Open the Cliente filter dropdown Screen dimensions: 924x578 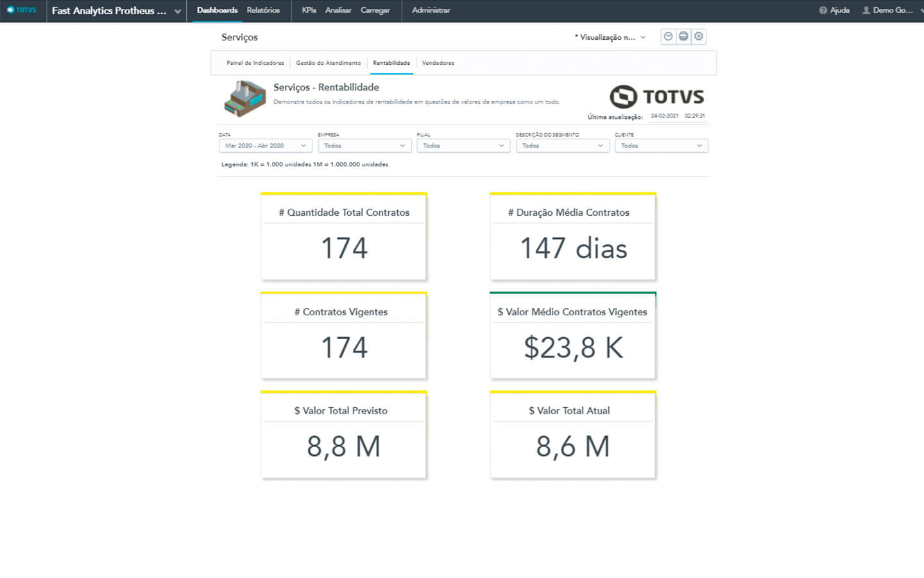(661, 146)
